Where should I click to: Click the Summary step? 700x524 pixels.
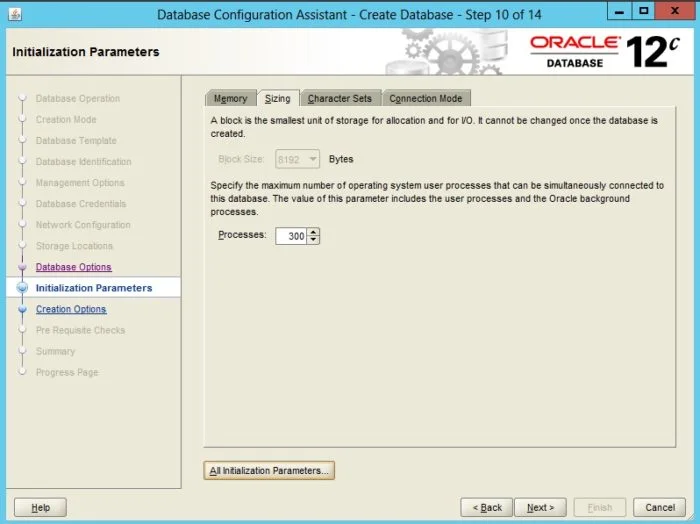55,351
